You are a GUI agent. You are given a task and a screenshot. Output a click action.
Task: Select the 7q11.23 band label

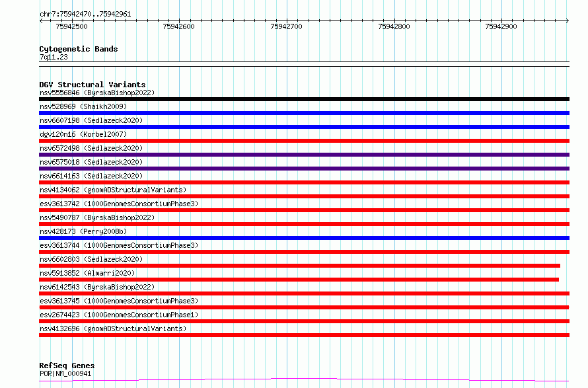pos(54,57)
